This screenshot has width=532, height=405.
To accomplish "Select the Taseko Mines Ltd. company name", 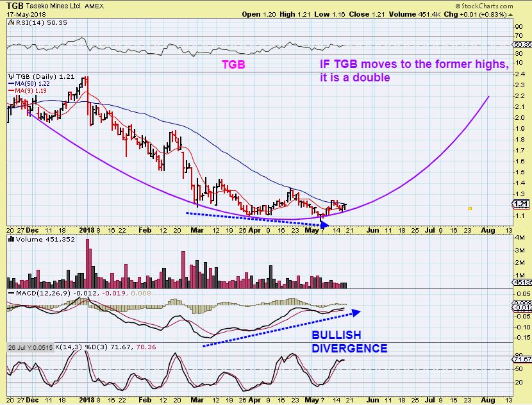I will pyautogui.click(x=54, y=6).
